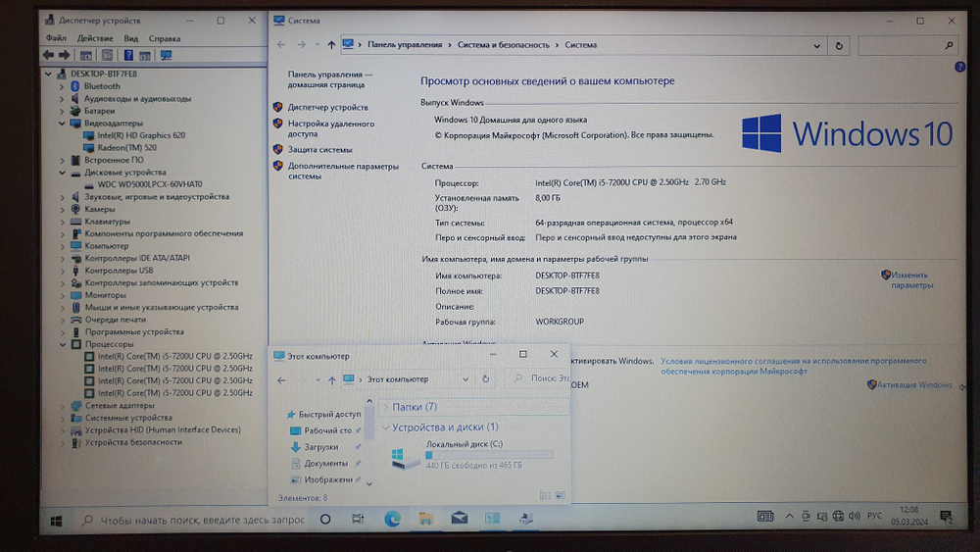Click search box in Этот компьютер window
The height and width of the screenshot is (552, 980).
click(x=539, y=378)
